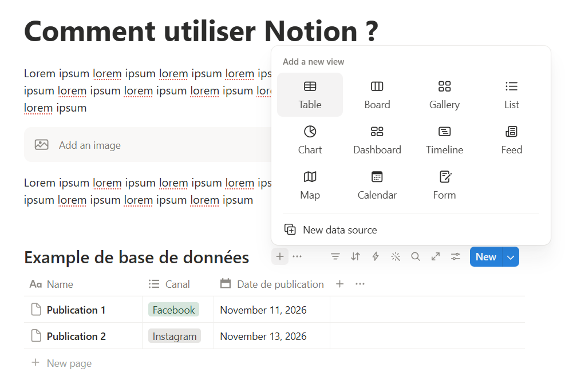Screen dimensions: 565x392
Task: Choose the Board view option
Action: pos(377,95)
